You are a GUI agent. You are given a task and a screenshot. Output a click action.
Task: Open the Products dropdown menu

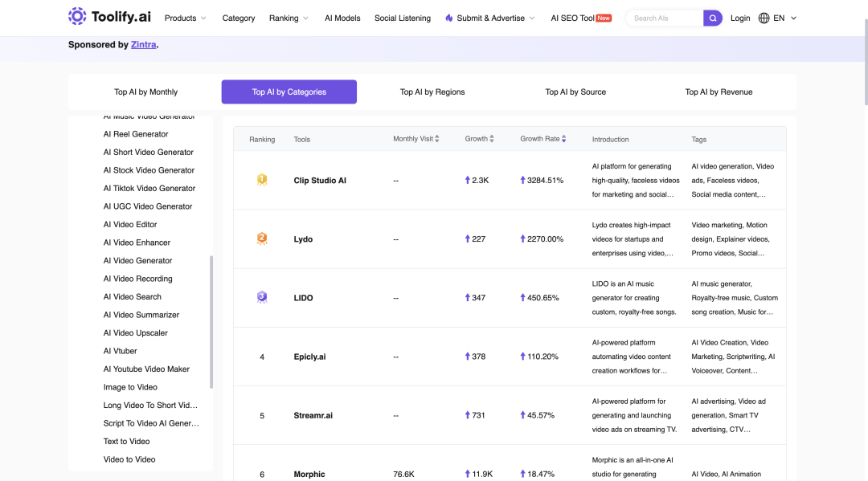tap(186, 18)
